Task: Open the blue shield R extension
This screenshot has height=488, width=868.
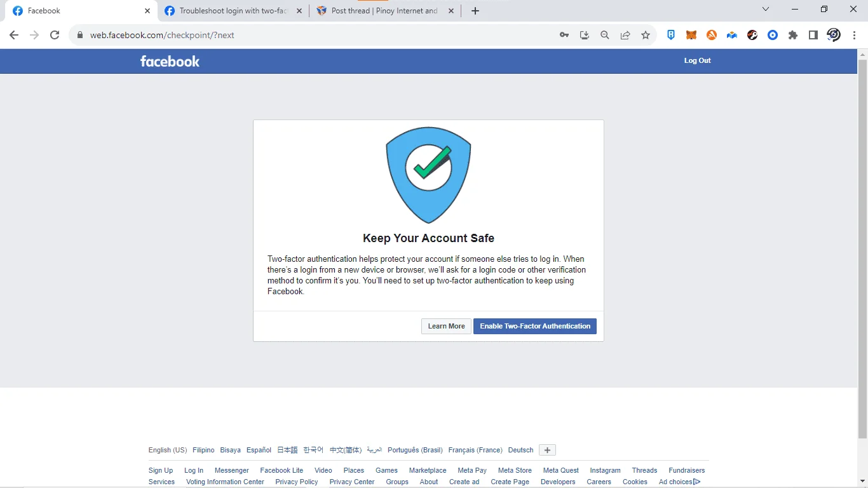Action: click(671, 35)
